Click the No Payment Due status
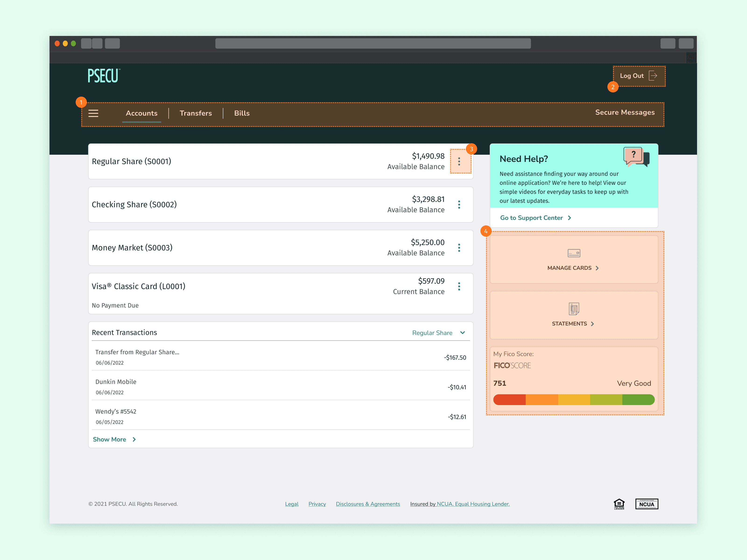The width and height of the screenshot is (747, 560). pyautogui.click(x=115, y=305)
